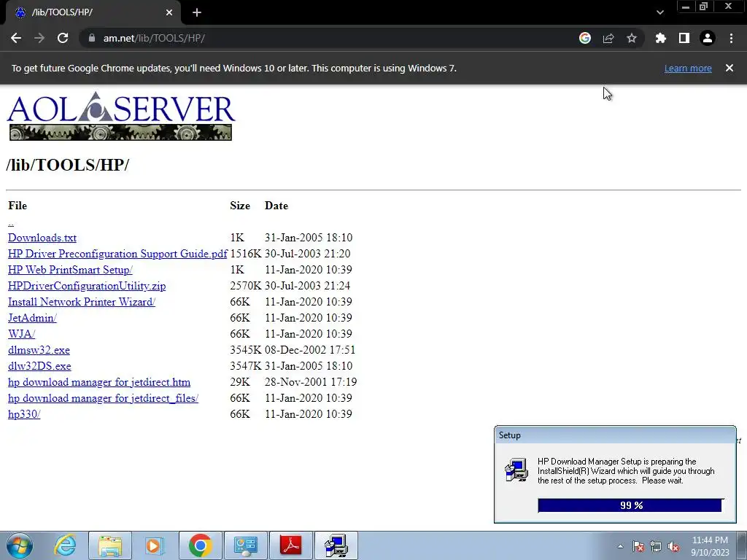Click the 3545K size of dlmsw32.exe

(x=245, y=350)
